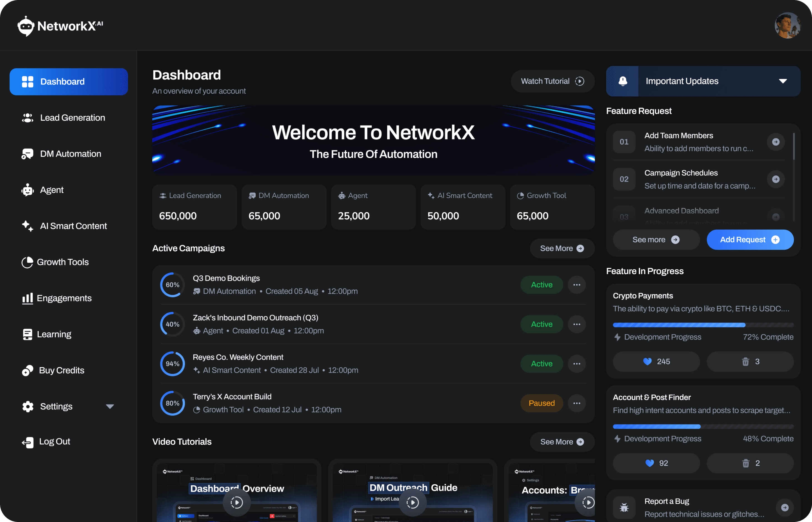The height and width of the screenshot is (522, 812).
Task: Like the Crypto Payments feature (245)
Action: click(656, 362)
